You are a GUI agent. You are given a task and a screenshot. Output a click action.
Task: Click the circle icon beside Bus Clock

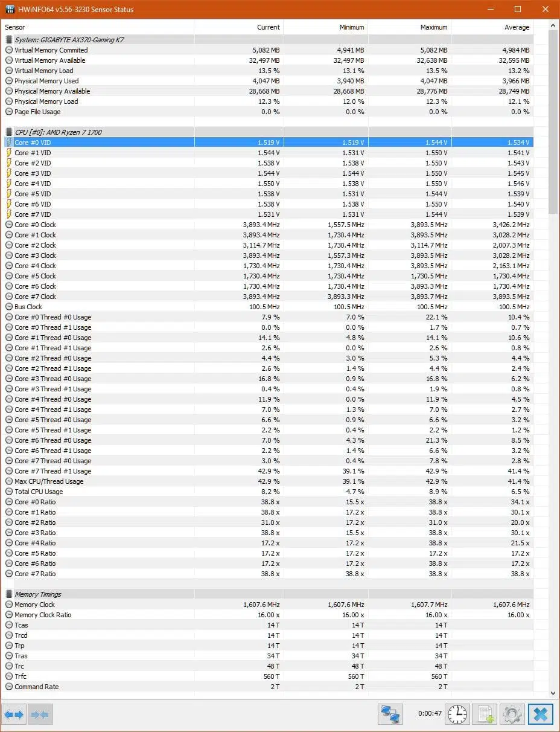8,307
